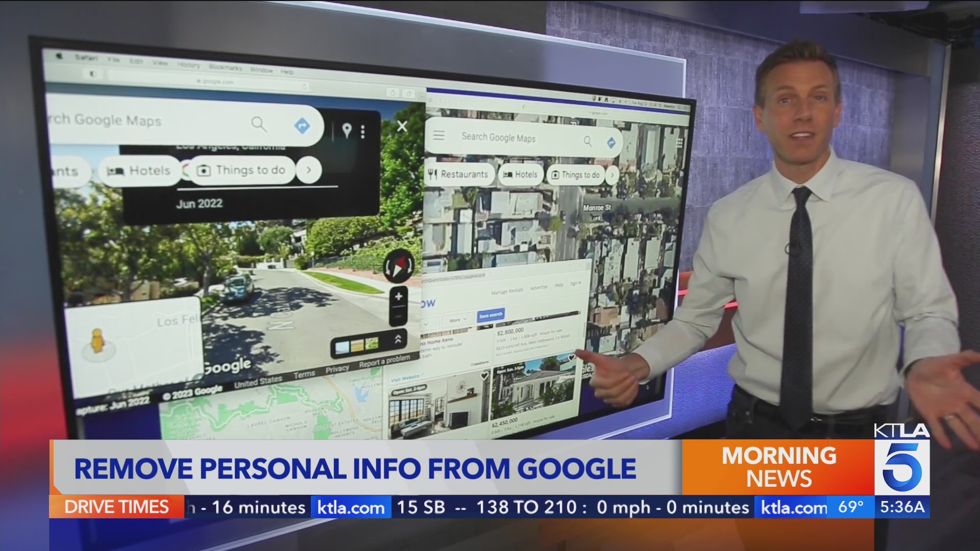Select the Hotels chip in right Maps window
This screenshot has width=980, height=551.
point(520,174)
